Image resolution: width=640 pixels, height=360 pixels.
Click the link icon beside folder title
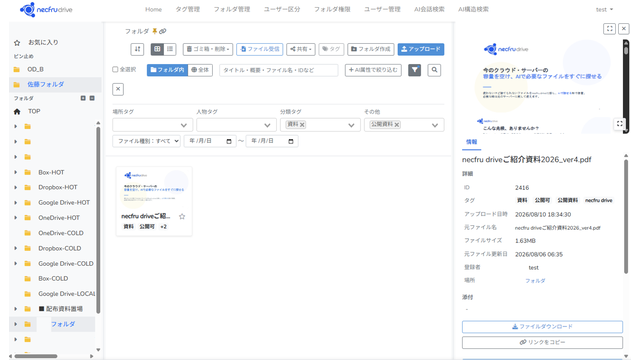coord(162,31)
